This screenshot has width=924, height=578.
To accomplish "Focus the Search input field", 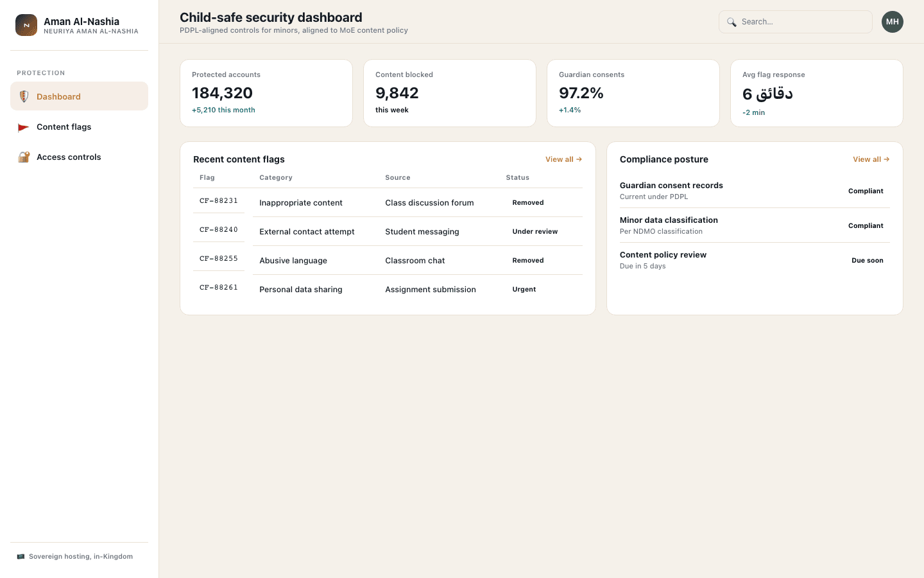I will pos(796,22).
